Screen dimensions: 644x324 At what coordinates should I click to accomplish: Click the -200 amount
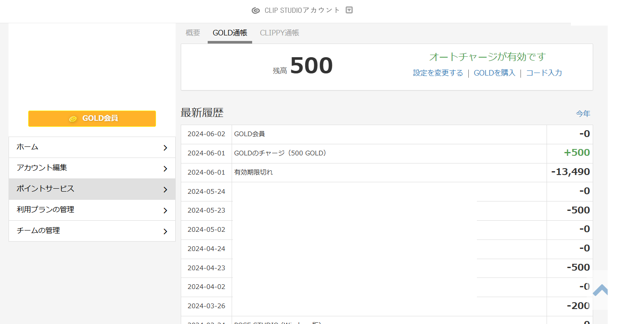(x=579, y=306)
